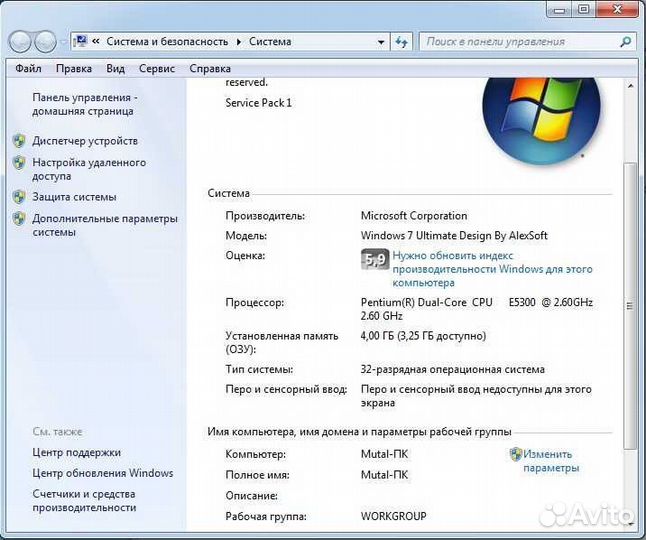
Task: Click the 'Microsoft Corporation' manufacturer value
Action: pos(414,216)
